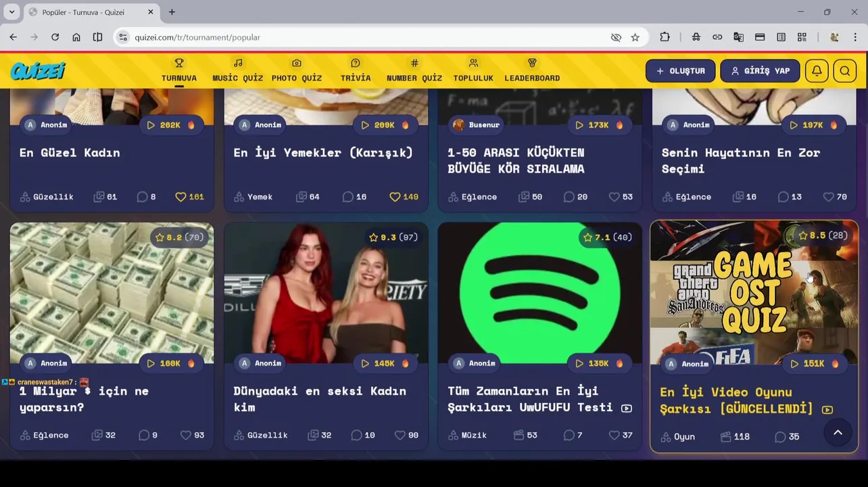Open a new browser tab
Image resolution: width=868 pixels, height=487 pixels.
pos(172,12)
